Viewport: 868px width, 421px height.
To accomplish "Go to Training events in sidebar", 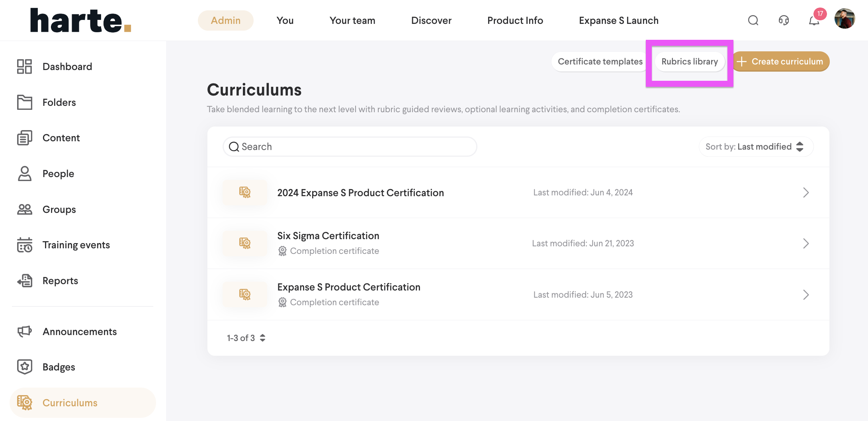I will coord(76,245).
